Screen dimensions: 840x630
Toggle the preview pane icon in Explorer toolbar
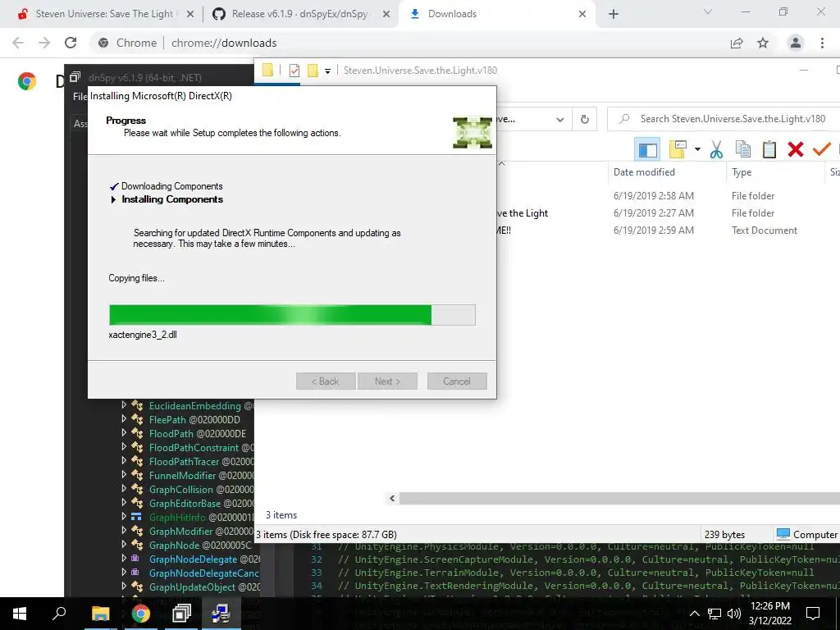(x=647, y=149)
